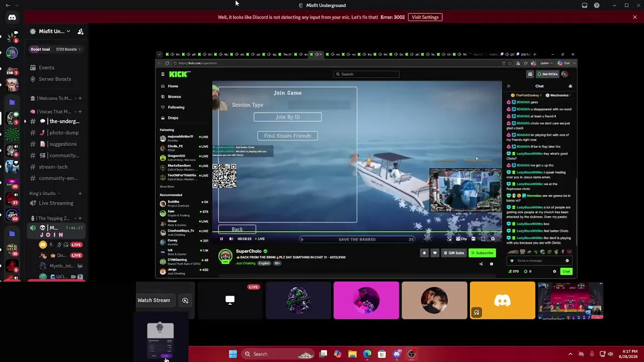Pause the Kick stream video
The height and width of the screenshot is (362, 644).
(x=221, y=239)
